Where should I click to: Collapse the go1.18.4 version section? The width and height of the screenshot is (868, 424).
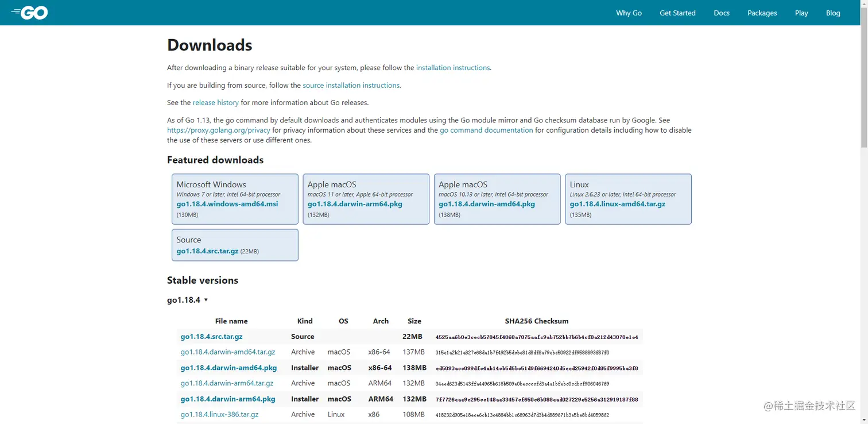point(188,300)
